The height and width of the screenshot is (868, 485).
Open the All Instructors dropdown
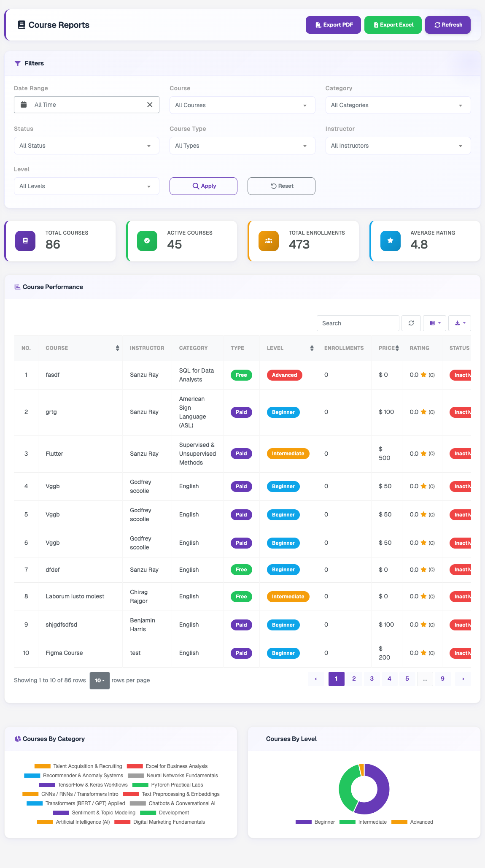tap(398, 146)
